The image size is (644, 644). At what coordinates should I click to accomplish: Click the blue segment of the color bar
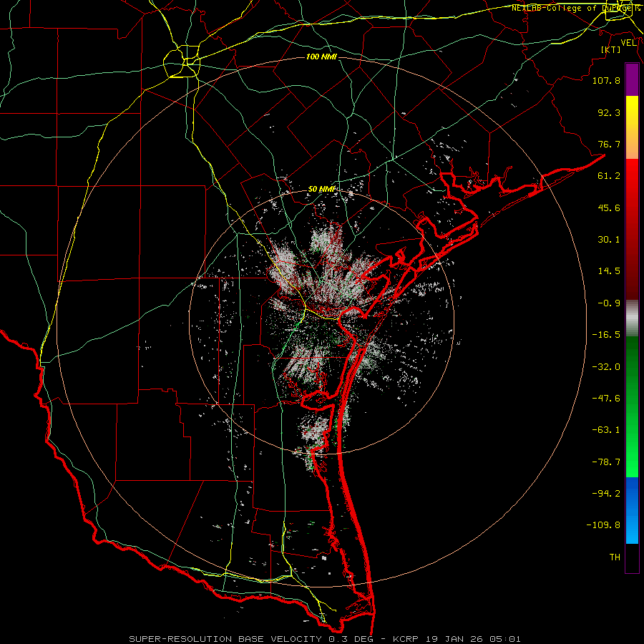[x=632, y=510]
